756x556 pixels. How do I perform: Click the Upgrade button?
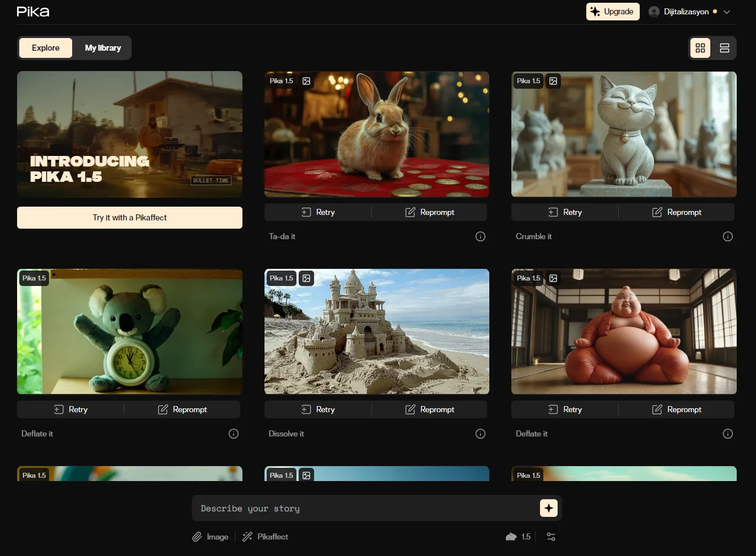(x=613, y=12)
